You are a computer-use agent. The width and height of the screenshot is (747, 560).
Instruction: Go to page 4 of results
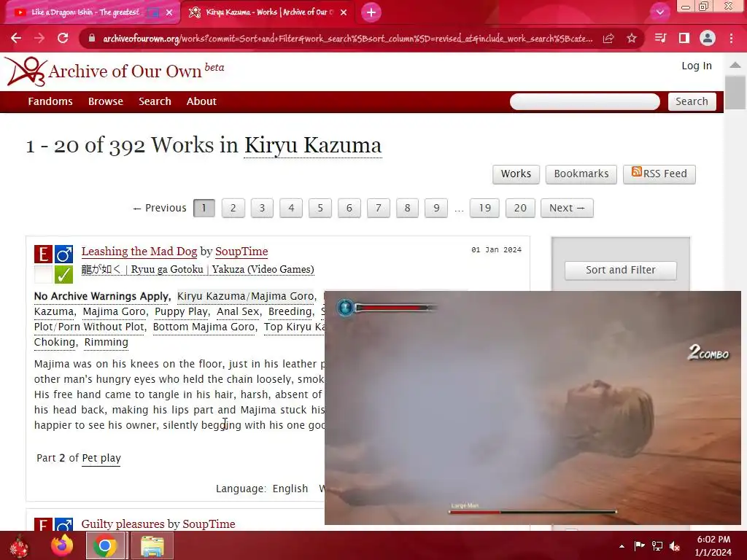point(291,208)
